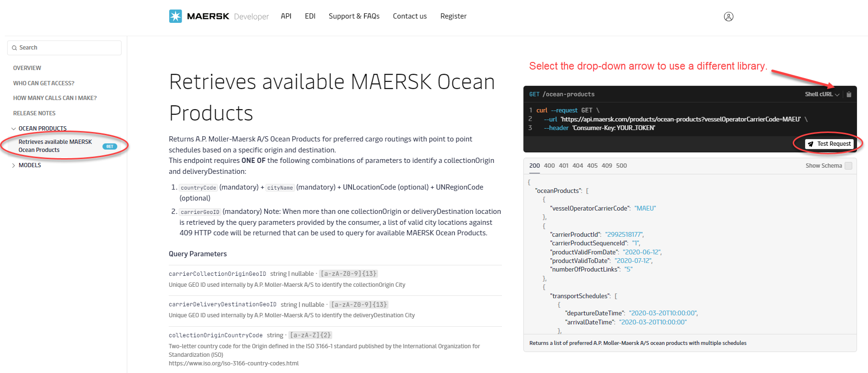Enable the Show Schema checkbox
This screenshot has width=868, height=373.
pos(848,166)
